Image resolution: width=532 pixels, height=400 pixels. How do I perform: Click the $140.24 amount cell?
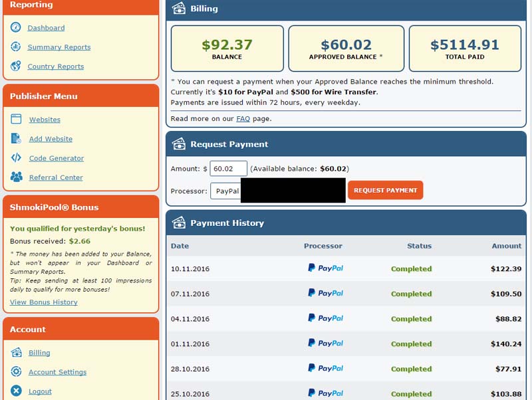point(506,344)
